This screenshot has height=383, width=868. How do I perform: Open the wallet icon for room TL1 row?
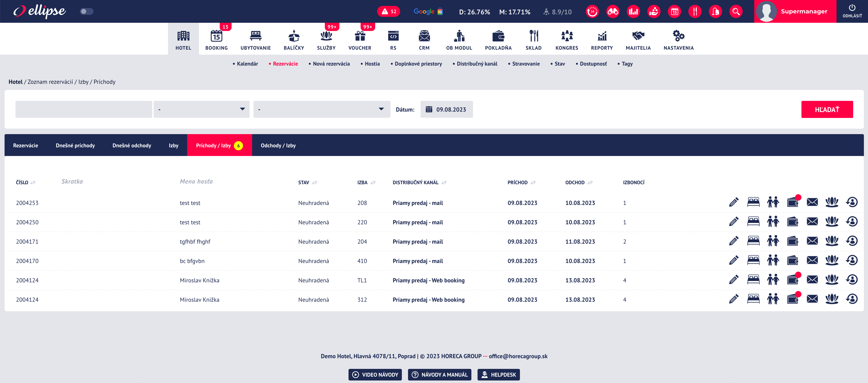tap(793, 280)
